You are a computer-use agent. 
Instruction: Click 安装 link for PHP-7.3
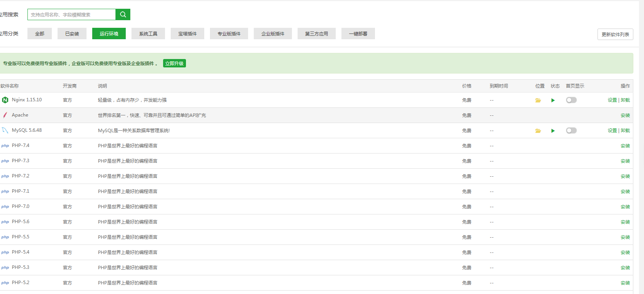click(x=625, y=161)
